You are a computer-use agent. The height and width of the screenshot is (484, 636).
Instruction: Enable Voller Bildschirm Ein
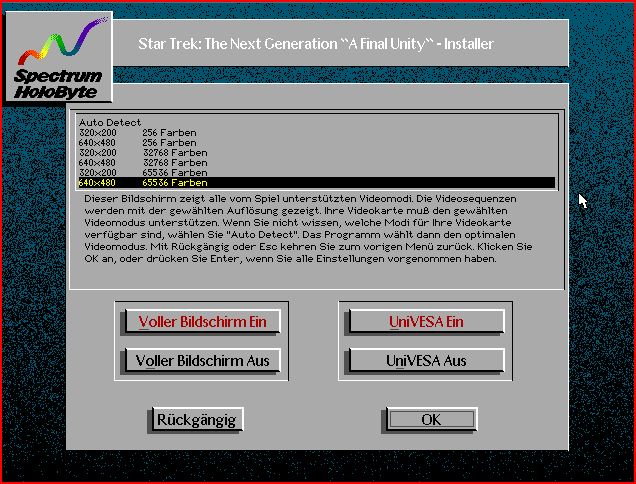tap(201, 322)
